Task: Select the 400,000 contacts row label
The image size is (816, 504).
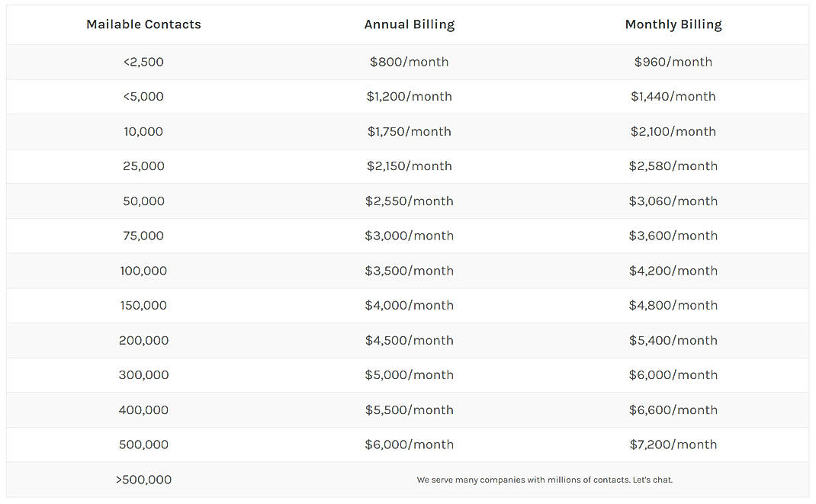Action: pyautogui.click(x=143, y=409)
